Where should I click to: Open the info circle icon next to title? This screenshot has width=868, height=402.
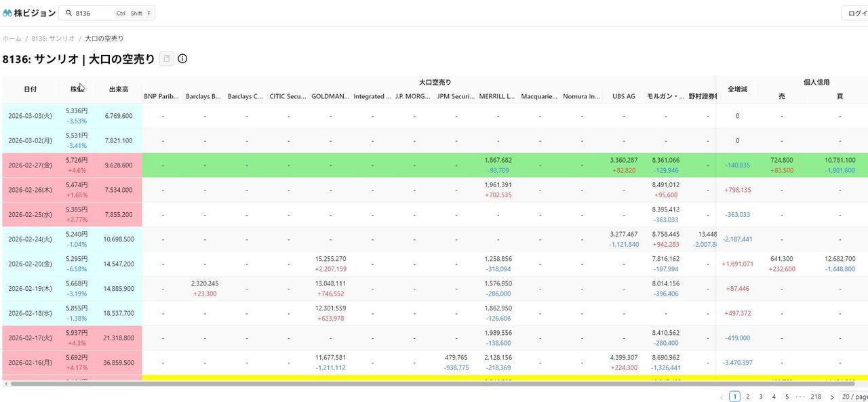[182, 59]
